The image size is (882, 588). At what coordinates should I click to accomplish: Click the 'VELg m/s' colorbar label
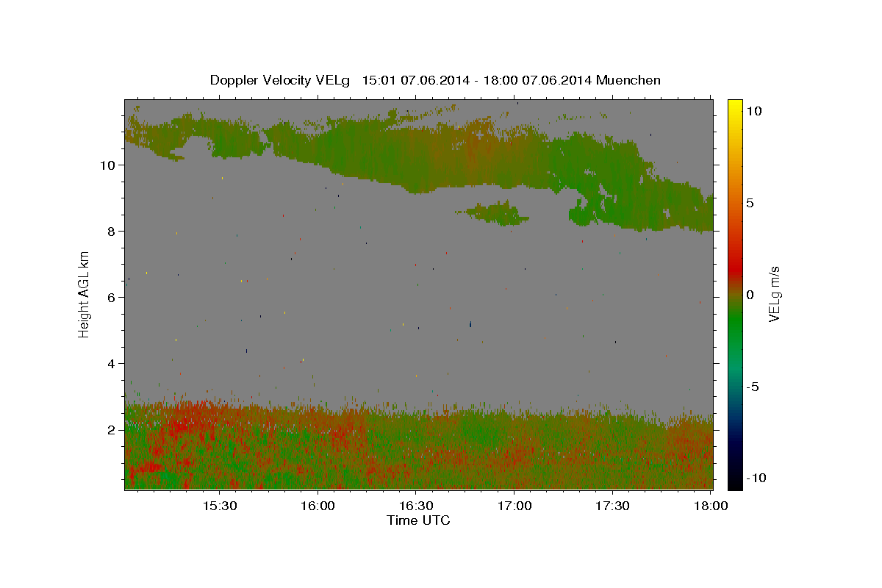774,294
